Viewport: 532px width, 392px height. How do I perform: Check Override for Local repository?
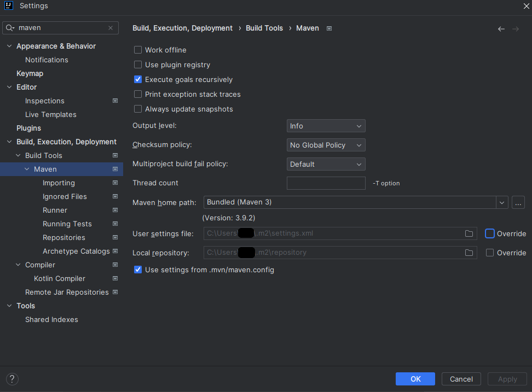[x=490, y=253]
